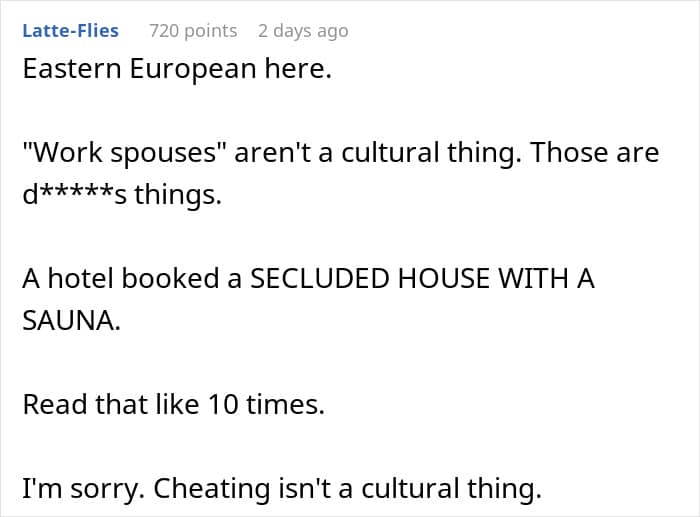Click the words A hotel booked
This screenshot has height=517, width=700.
pyautogui.click(x=121, y=279)
